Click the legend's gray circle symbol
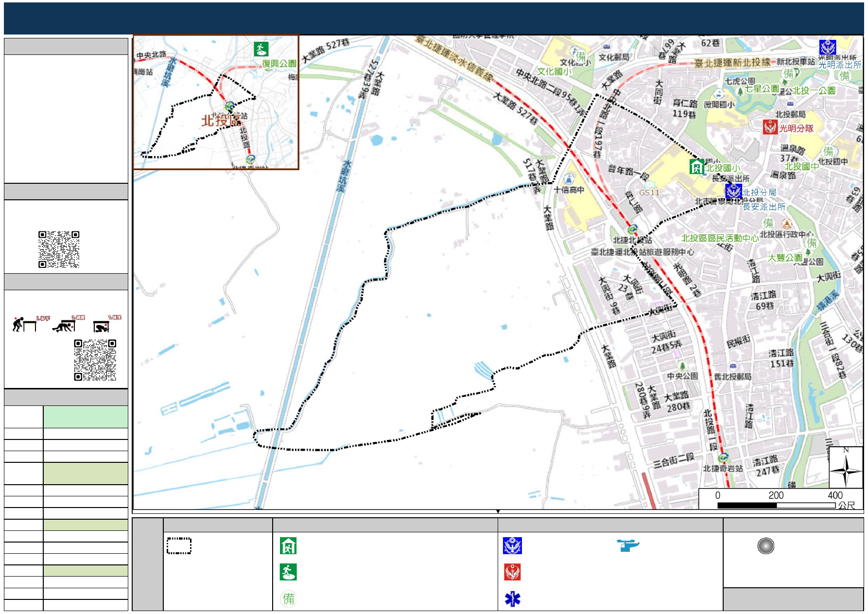Screen dimensions: 868x614 (765, 546)
